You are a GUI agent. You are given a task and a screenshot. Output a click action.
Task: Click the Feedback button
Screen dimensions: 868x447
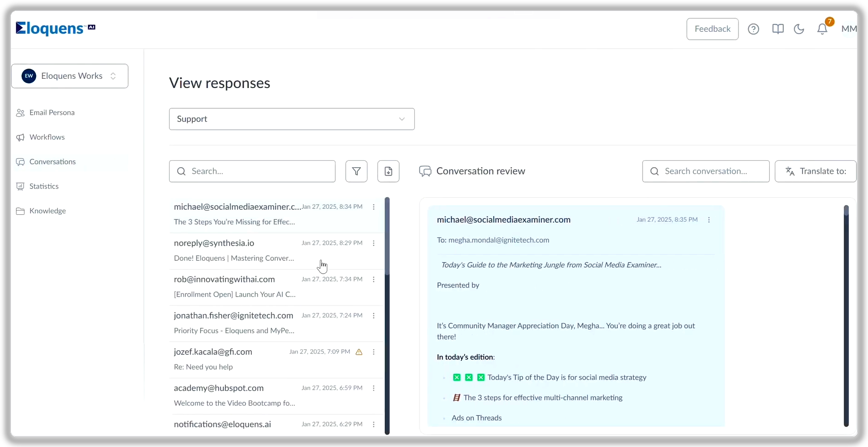point(712,29)
